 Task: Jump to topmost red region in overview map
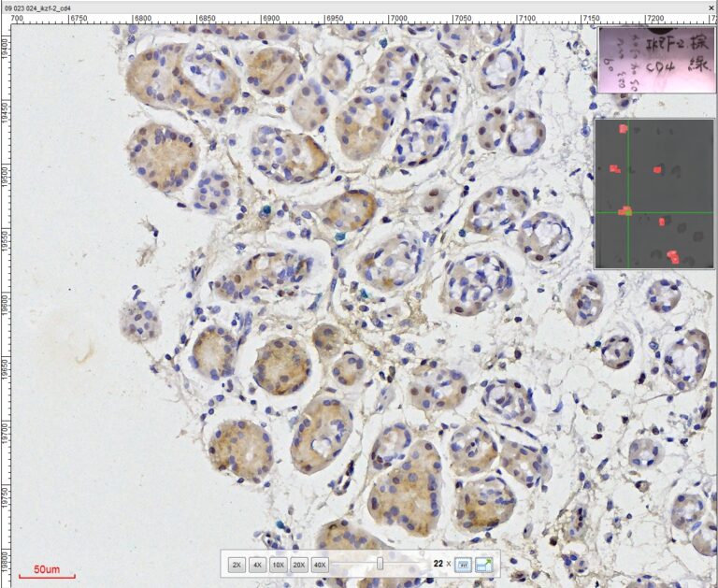[x=624, y=129]
